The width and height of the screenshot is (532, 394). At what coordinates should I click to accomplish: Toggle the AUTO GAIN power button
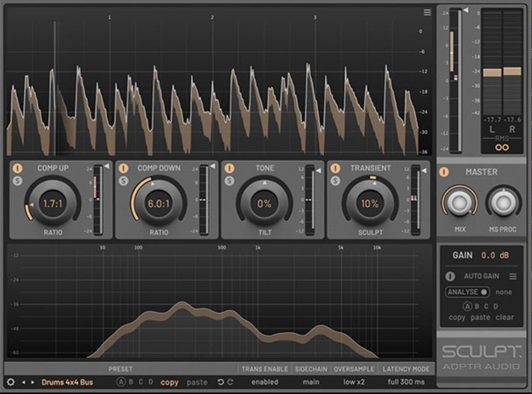(x=450, y=276)
